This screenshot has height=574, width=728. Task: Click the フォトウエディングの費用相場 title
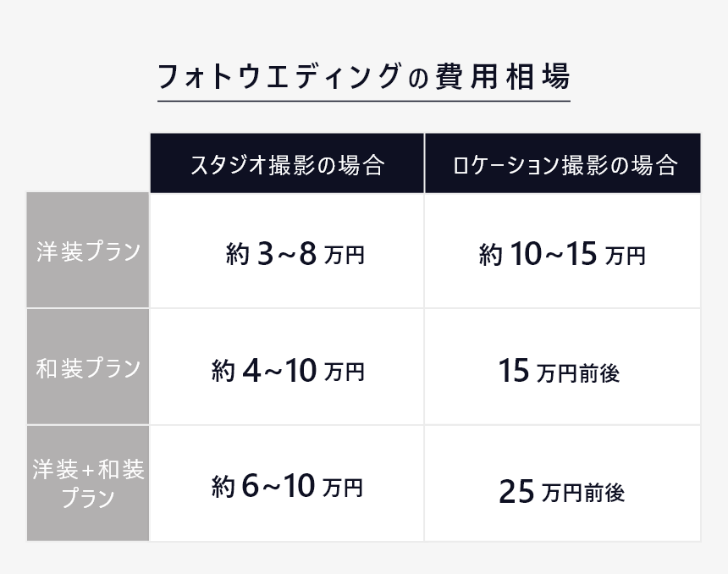[363, 77]
